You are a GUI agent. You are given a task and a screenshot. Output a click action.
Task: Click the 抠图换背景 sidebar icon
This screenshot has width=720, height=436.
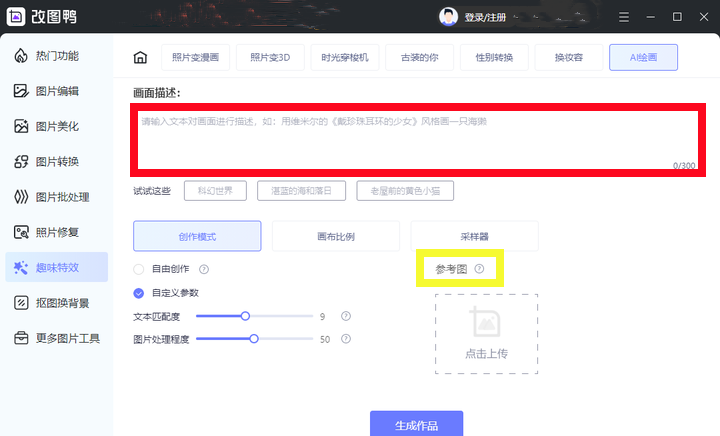21,303
